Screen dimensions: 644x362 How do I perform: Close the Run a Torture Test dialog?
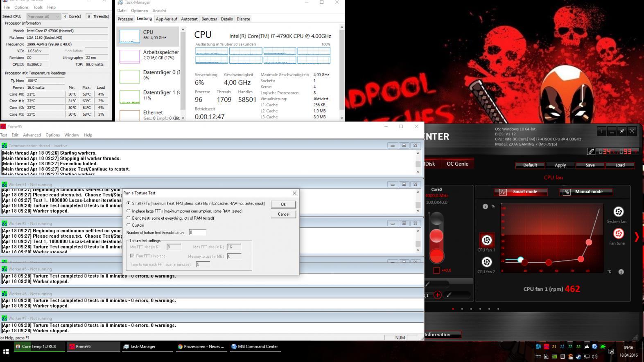click(294, 193)
